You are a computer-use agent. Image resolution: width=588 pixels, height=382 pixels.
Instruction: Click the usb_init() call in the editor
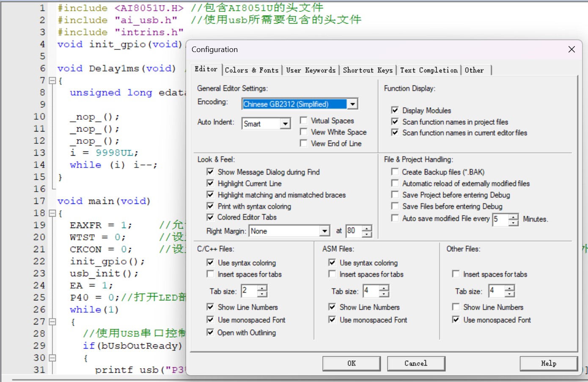tap(104, 274)
